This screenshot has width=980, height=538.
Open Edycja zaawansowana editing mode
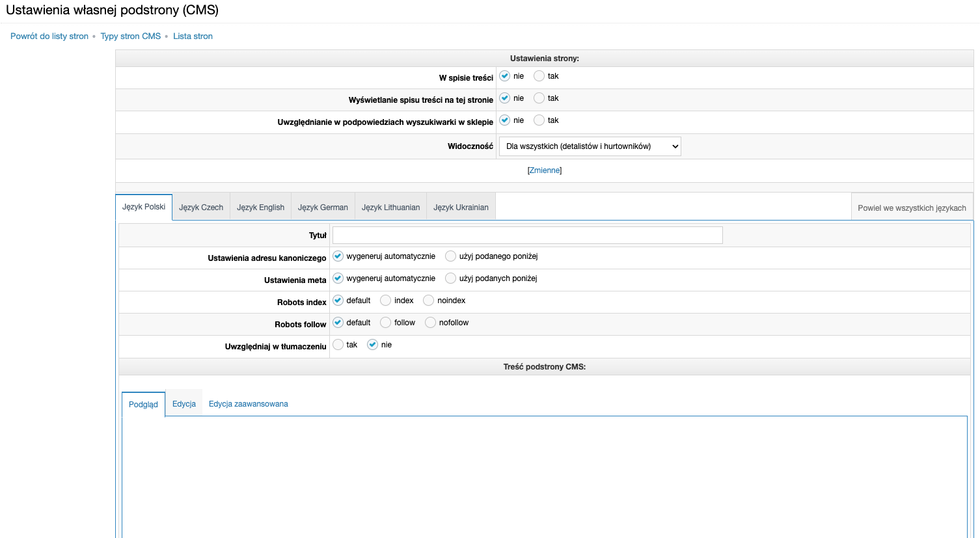(247, 403)
